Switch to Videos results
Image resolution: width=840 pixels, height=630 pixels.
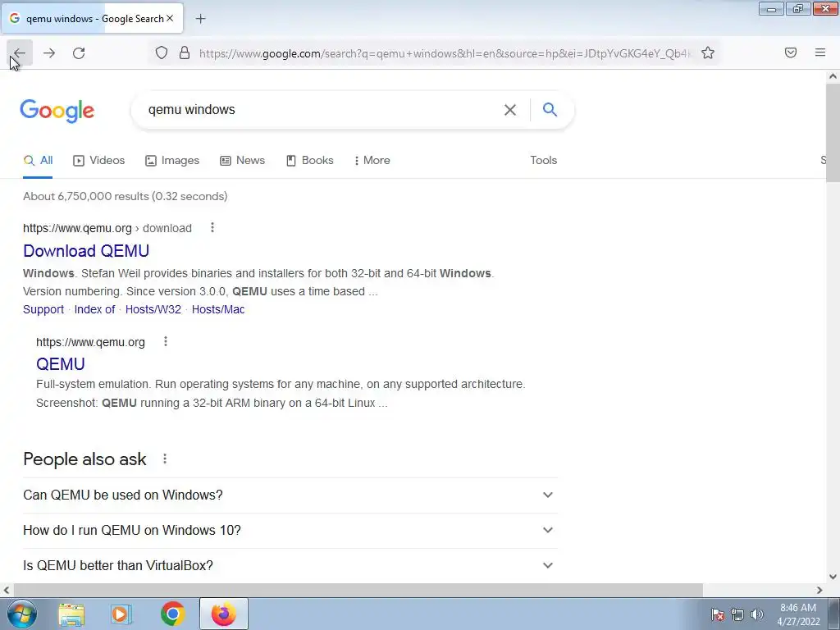pos(99,160)
